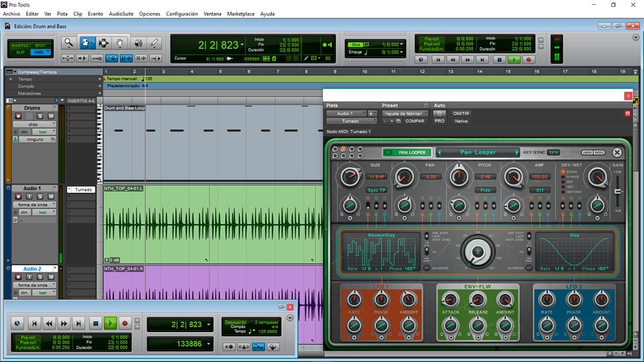Click the PRO automation button
This screenshot has height=362, width=644.
[x=440, y=121]
